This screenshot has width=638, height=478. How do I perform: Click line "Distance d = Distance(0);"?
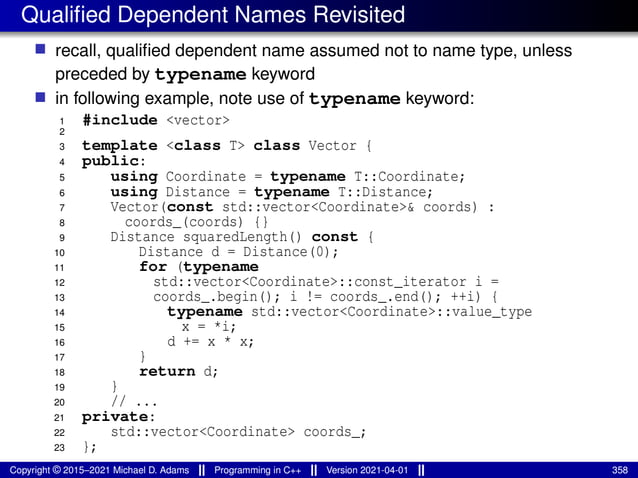[238, 252]
